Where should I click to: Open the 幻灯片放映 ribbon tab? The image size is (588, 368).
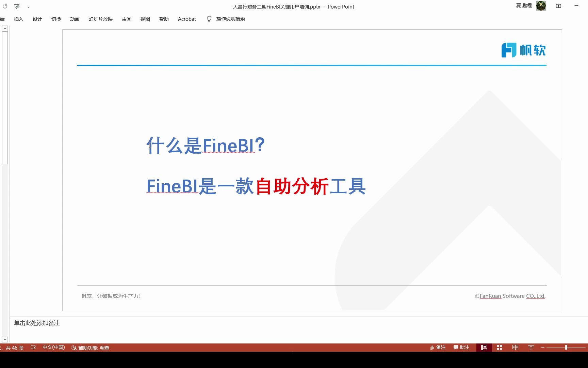(x=100, y=19)
